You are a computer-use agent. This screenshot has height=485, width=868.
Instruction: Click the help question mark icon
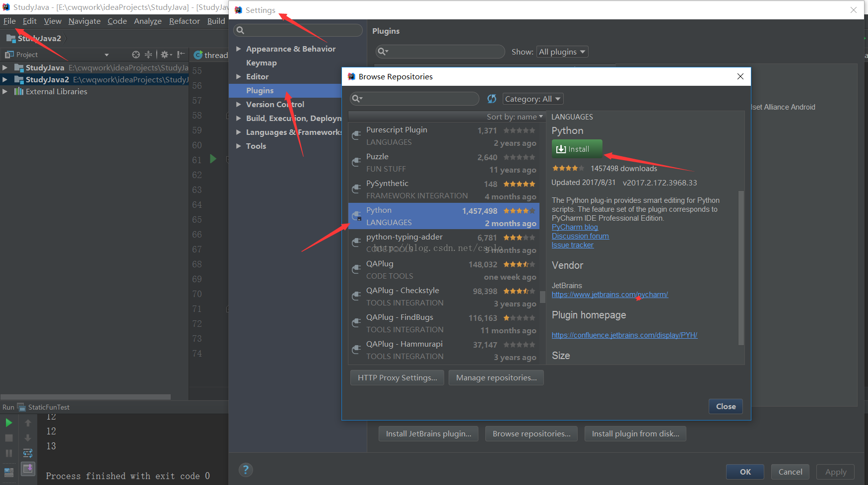(x=246, y=470)
